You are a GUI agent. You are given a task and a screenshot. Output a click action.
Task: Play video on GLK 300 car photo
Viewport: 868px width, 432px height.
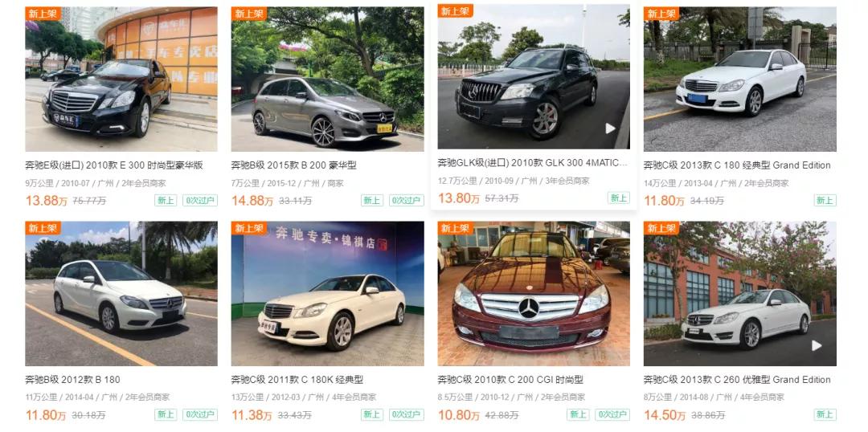[610, 128]
